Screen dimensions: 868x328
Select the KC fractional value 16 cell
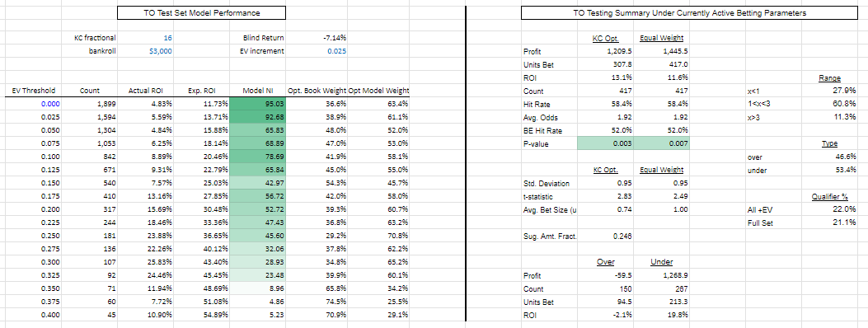[146, 38]
